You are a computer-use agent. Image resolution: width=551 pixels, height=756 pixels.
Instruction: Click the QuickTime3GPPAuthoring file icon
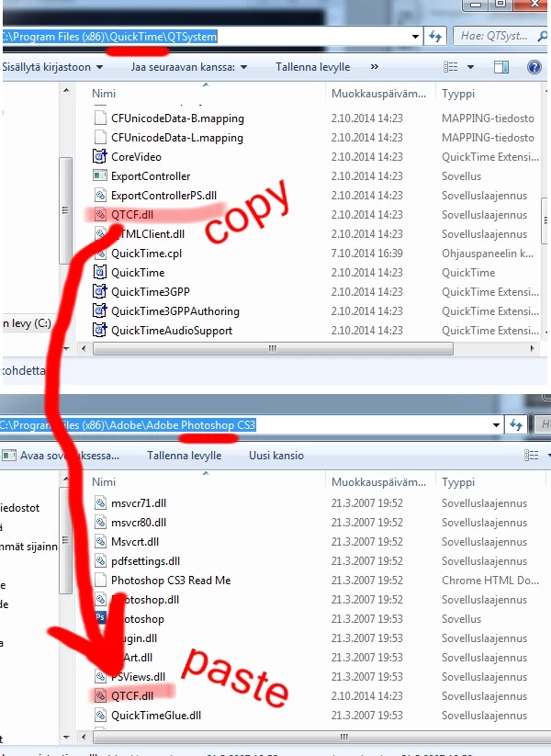click(100, 310)
